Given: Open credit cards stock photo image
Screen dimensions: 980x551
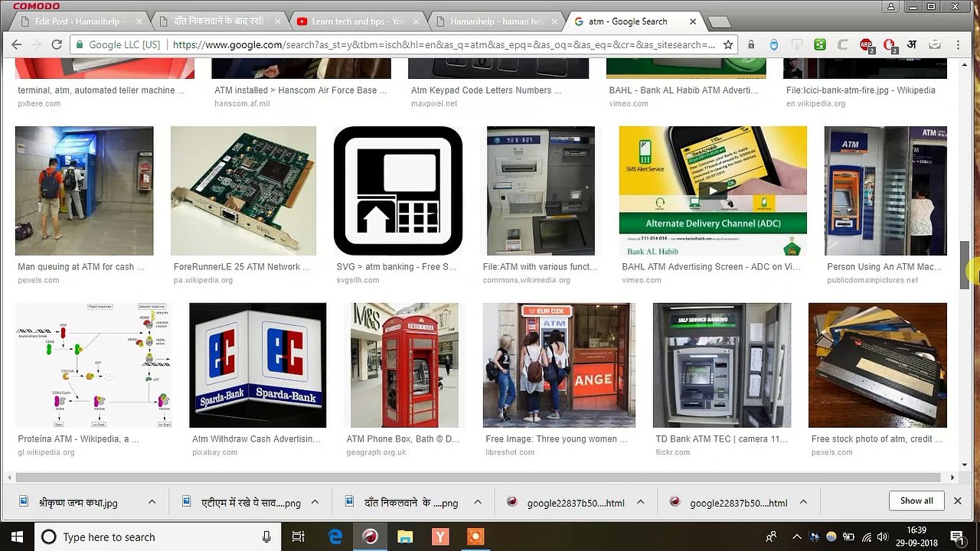Looking at the screenshot, I should point(877,365).
